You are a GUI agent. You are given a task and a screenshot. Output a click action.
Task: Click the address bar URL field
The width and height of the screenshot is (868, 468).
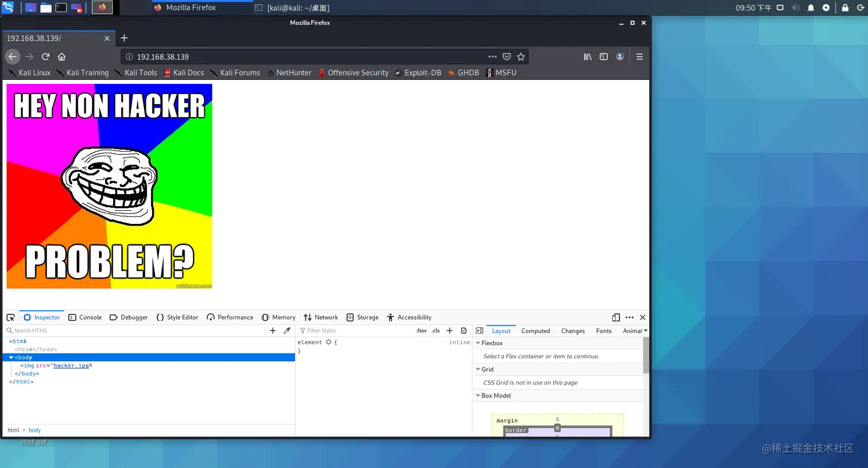pos(310,57)
